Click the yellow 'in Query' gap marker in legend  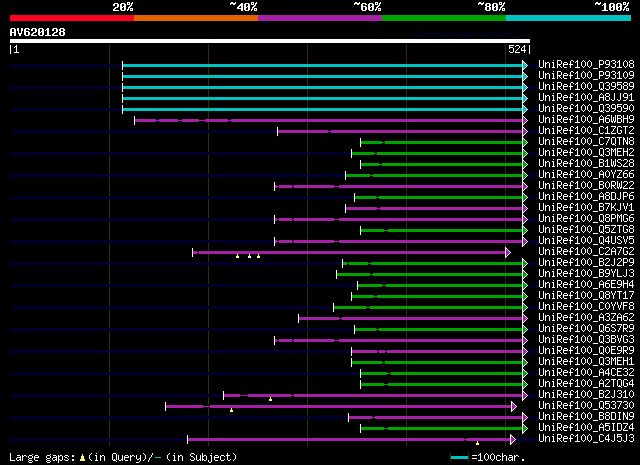(x=82, y=458)
